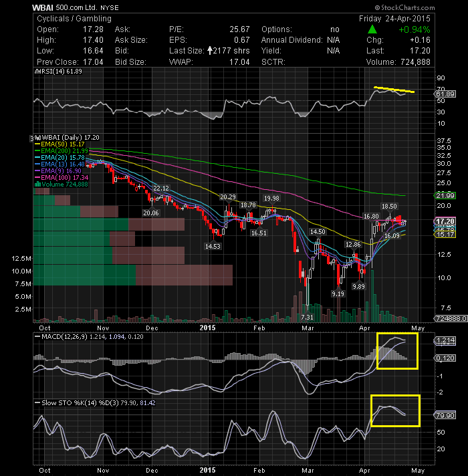Click the P/E value 25.67

tap(239, 29)
